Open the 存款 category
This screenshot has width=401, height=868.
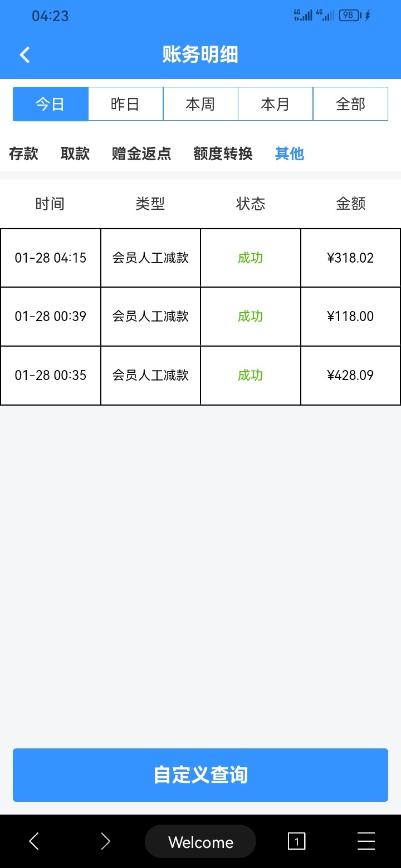(x=23, y=154)
